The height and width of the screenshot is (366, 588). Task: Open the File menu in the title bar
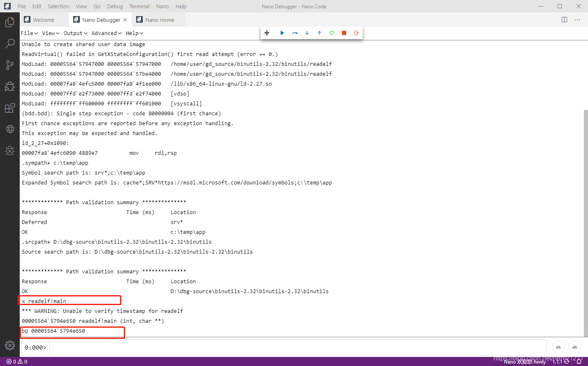(x=22, y=6)
